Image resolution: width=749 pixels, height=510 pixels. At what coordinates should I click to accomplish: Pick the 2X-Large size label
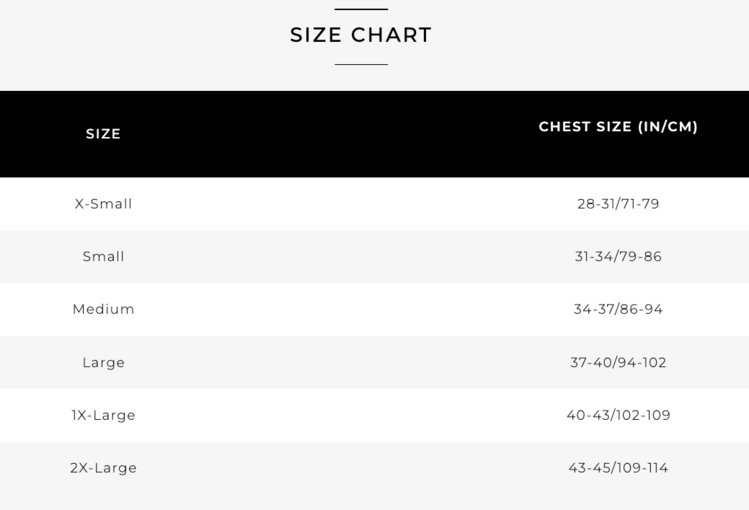tap(103, 468)
